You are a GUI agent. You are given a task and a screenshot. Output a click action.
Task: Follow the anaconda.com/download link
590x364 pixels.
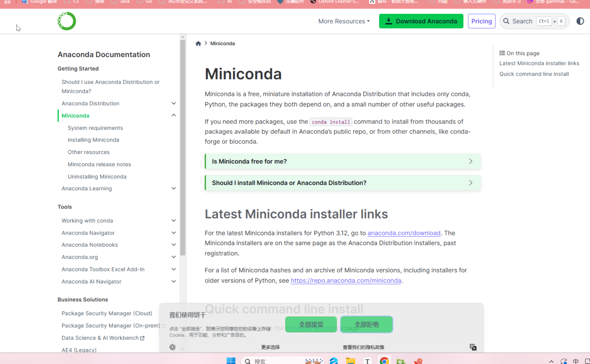point(404,233)
